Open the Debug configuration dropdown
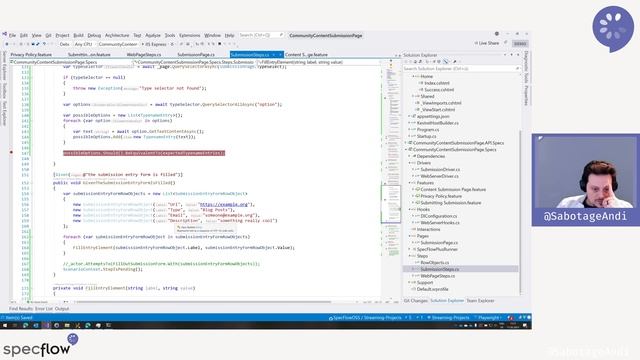The image size is (640, 360). (64, 44)
